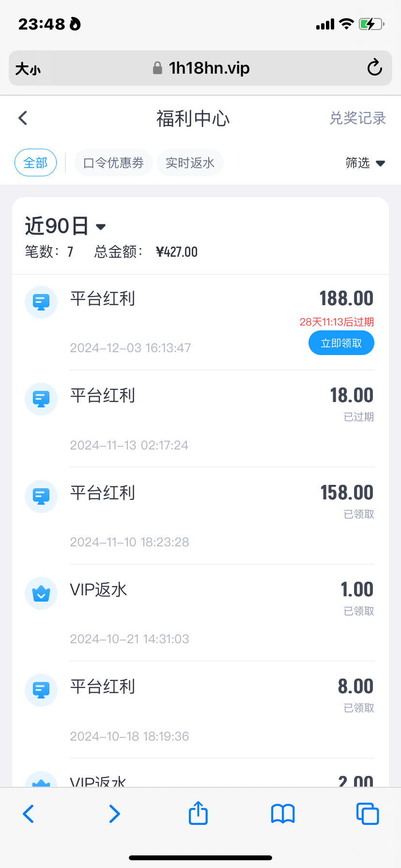This screenshot has width=401, height=868.
Task: Tap the 188.00 平台红利 monitor icon
Action: tap(41, 302)
